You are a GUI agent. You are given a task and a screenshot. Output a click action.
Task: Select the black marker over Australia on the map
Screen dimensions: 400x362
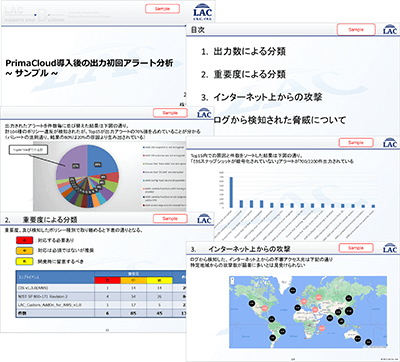click(357, 338)
